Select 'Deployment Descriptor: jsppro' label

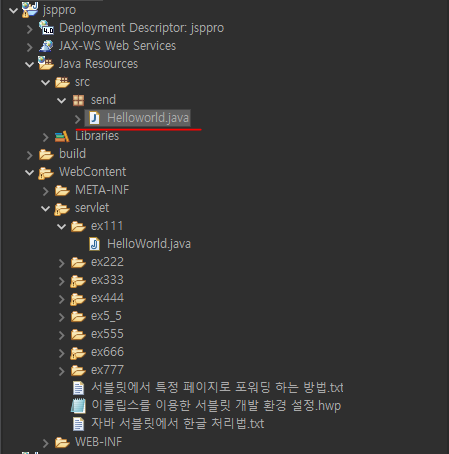click(x=141, y=28)
